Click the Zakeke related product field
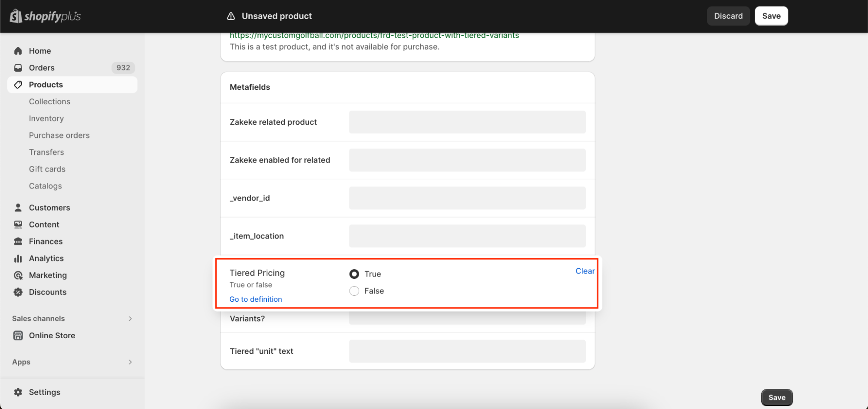Image resolution: width=868 pixels, height=409 pixels. click(x=467, y=122)
